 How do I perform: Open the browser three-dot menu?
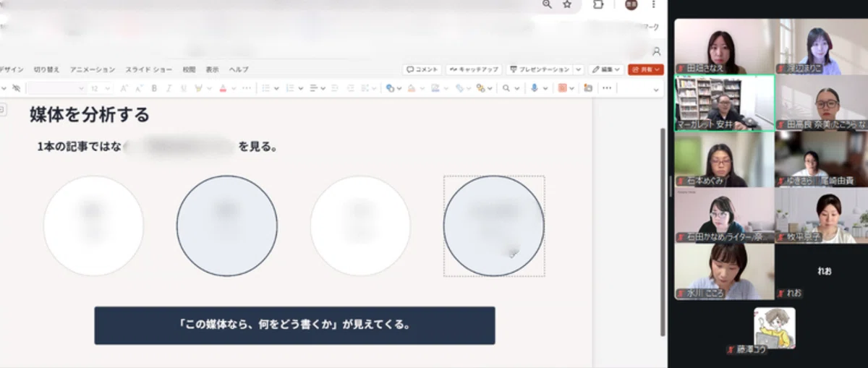pos(654,4)
